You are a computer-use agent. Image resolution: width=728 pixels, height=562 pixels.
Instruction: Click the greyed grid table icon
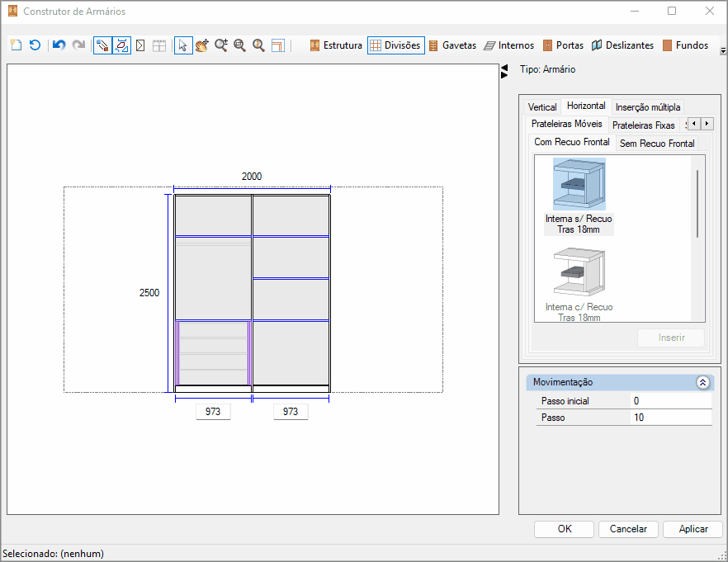159,45
